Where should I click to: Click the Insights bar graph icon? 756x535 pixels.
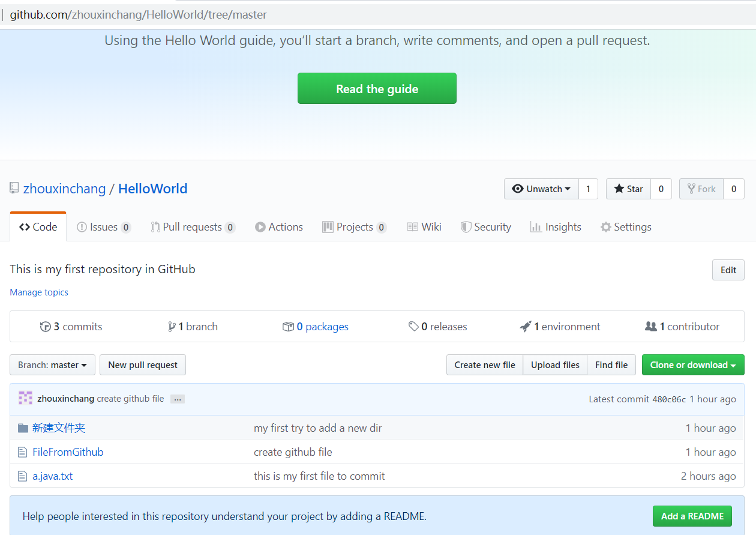(536, 227)
